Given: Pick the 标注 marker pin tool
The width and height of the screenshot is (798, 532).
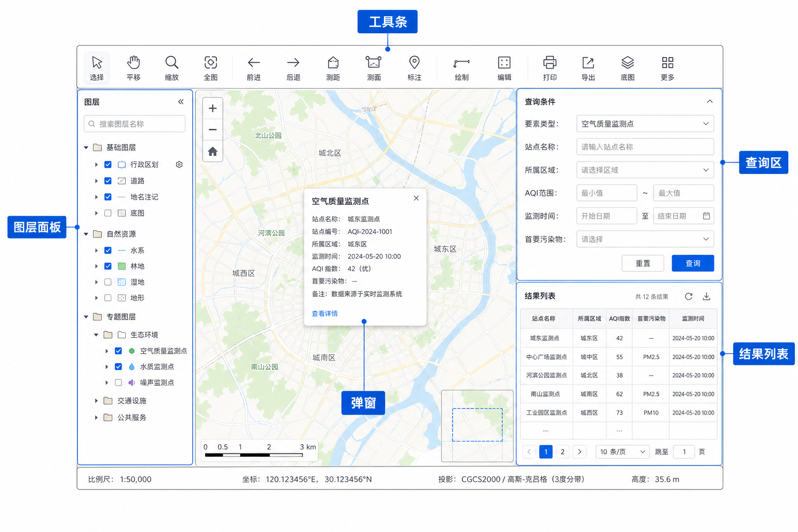Looking at the screenshot, I should (414, 68).
